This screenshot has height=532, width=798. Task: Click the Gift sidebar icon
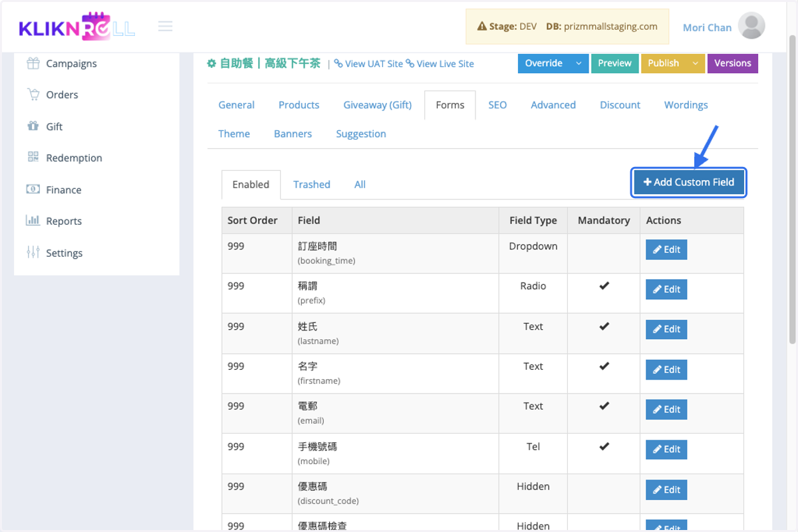point(33,126)
